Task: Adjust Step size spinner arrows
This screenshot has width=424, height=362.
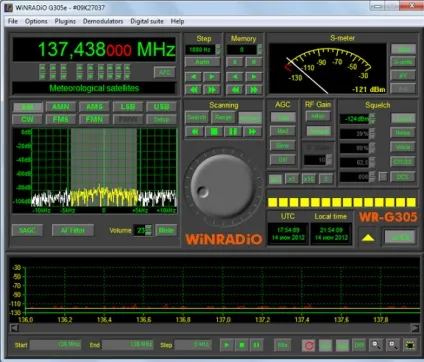Action: [218, 50]
